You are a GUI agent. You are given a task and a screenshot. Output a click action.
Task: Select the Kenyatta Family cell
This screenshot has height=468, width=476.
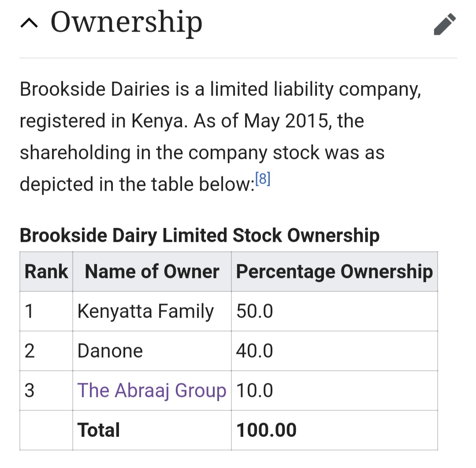tap(145, 312)
